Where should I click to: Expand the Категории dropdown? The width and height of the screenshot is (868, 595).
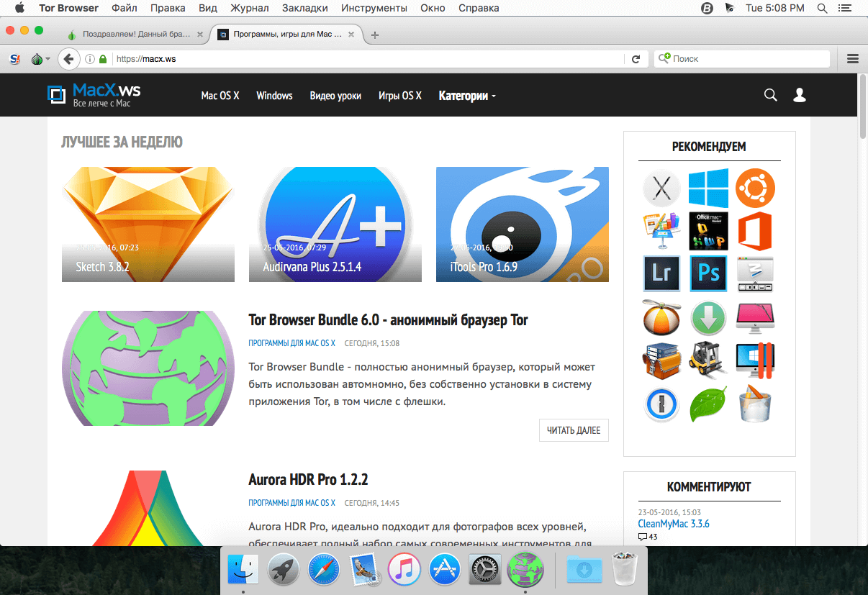467,96
